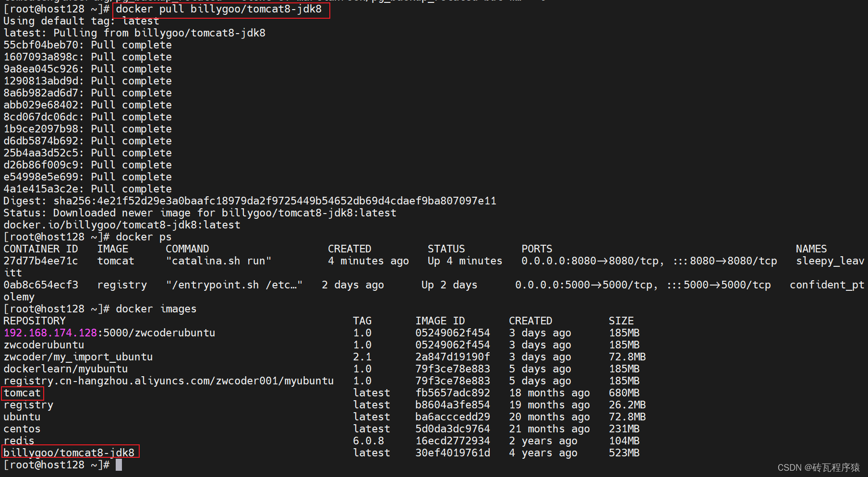Screen dimensions: 868x477
Task: Click the 'docker ps' command
Action: (x=144, y=237)
